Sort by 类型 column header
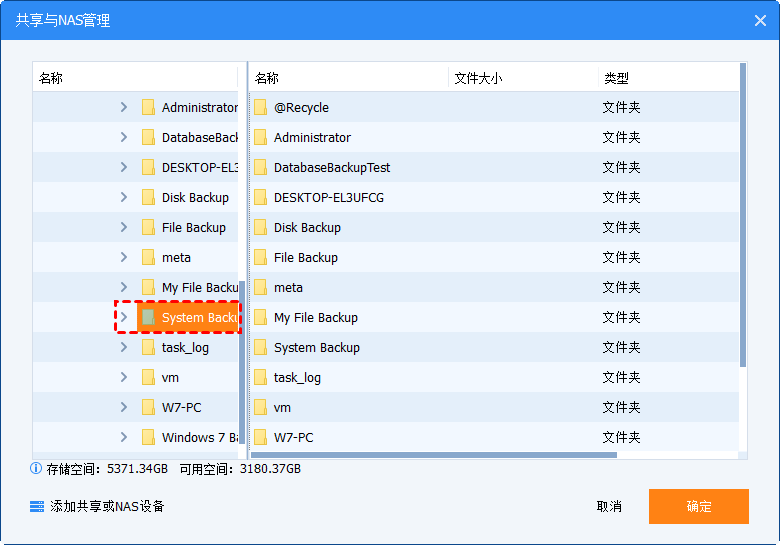780x545 pixels. pos(616,78)
